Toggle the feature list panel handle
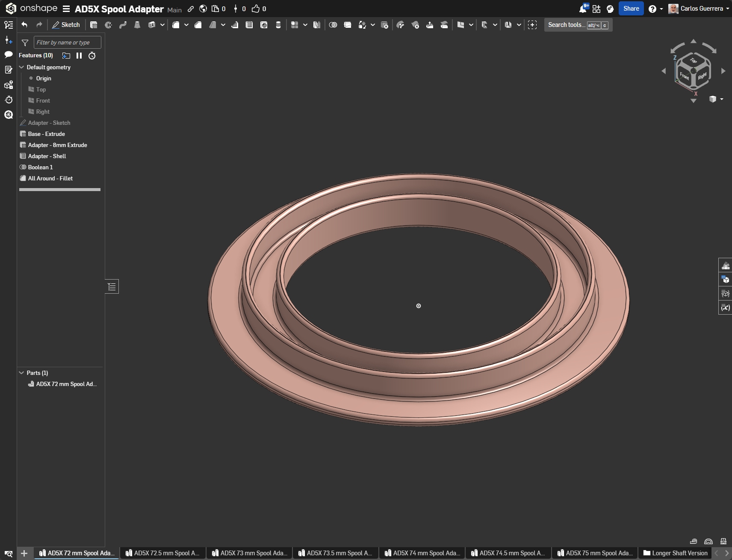This screenshot has height=560, width=732. (112, 286)
